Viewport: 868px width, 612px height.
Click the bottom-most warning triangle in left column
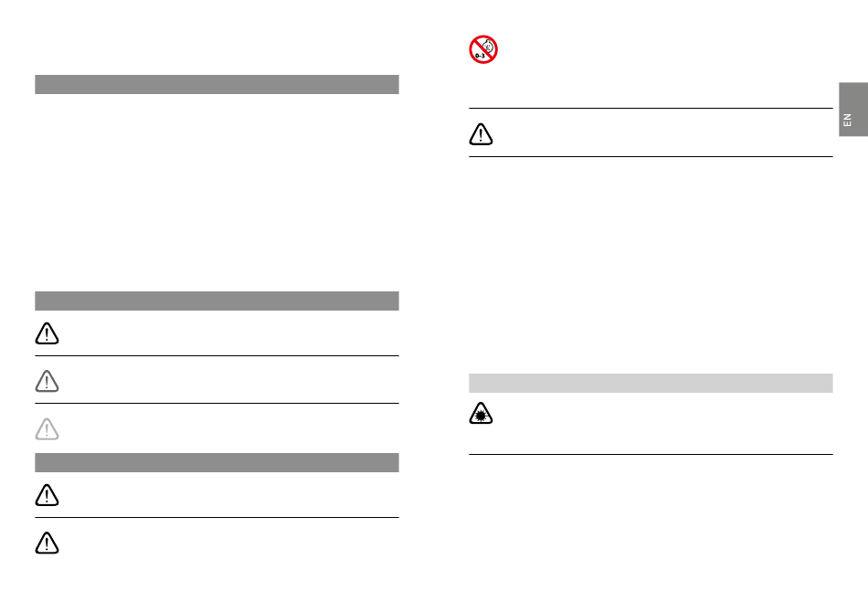click(47, 543)
